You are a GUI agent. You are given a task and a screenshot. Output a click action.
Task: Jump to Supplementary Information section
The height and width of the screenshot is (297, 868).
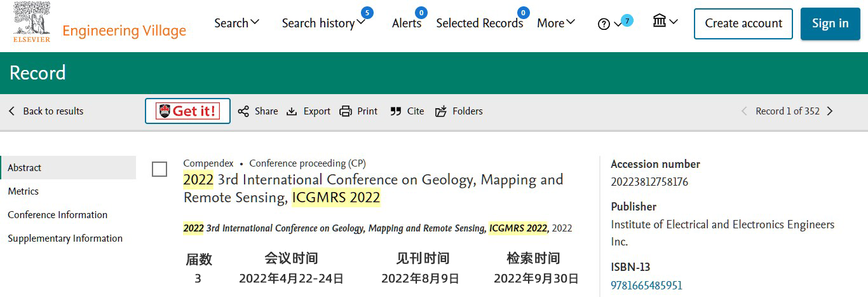[x=65, y=238]
